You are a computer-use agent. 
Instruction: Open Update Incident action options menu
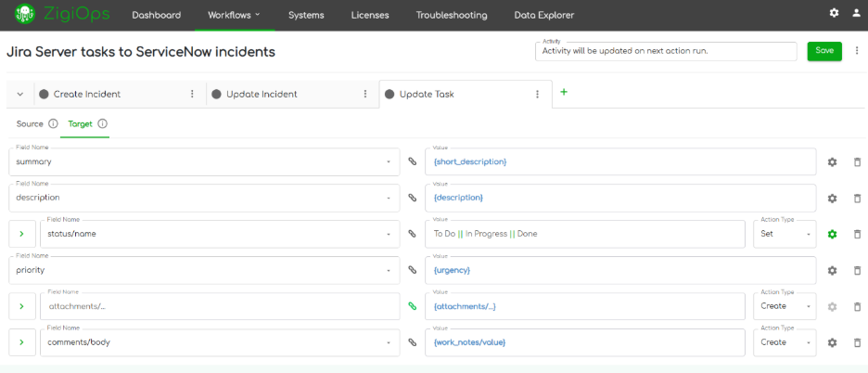365,95
